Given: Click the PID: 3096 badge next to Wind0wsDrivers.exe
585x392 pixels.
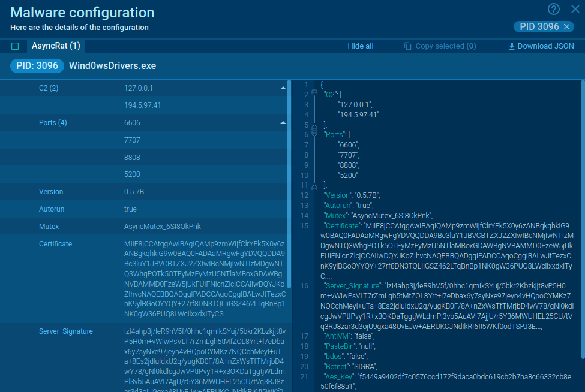Looking at the screenshot, I should pyautogui.click(x=37, y=66).
